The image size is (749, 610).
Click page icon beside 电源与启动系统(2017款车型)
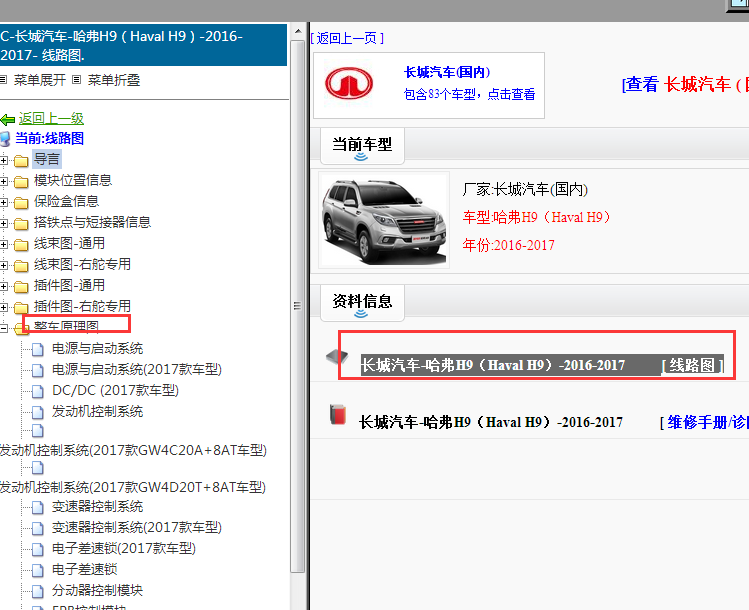(38, 371)
